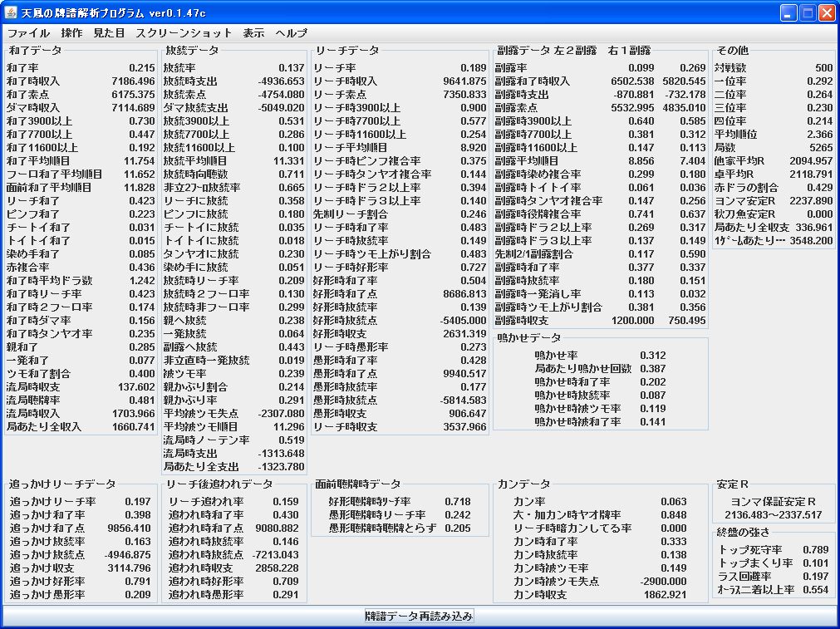Select the 和了率 value 0.215
This screenshot has height=629, width=840.
tap(141, 68)
